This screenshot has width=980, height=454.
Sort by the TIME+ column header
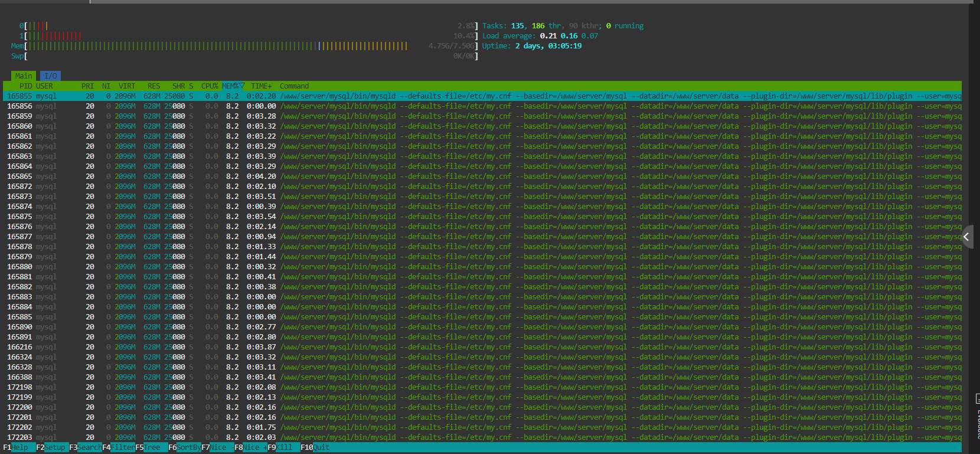261,86
